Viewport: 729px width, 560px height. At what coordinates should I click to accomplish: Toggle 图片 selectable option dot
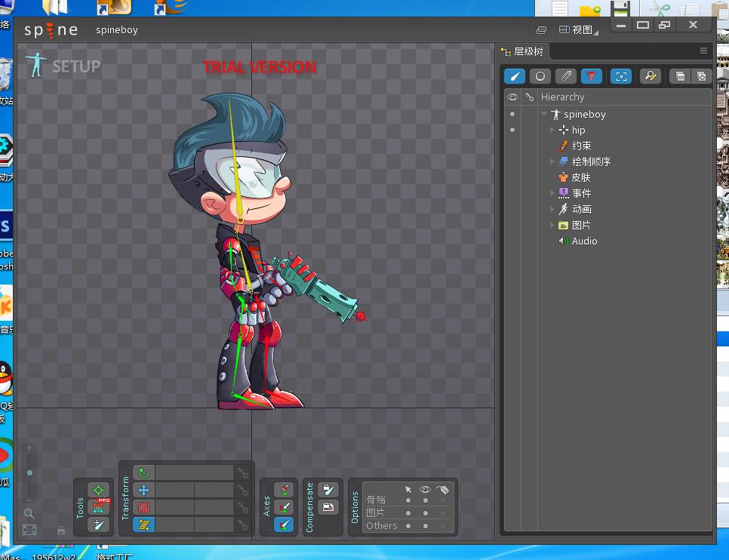[x=408, y=513]
